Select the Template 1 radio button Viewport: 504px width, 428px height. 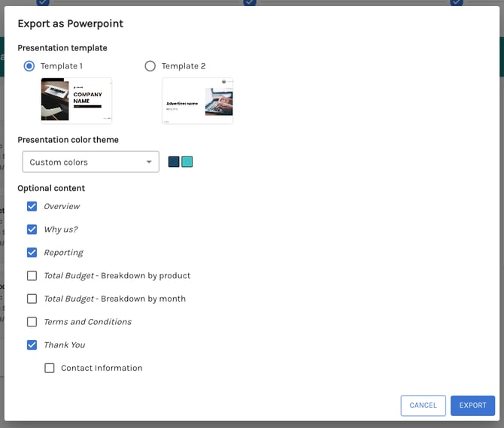click(29, 66)
